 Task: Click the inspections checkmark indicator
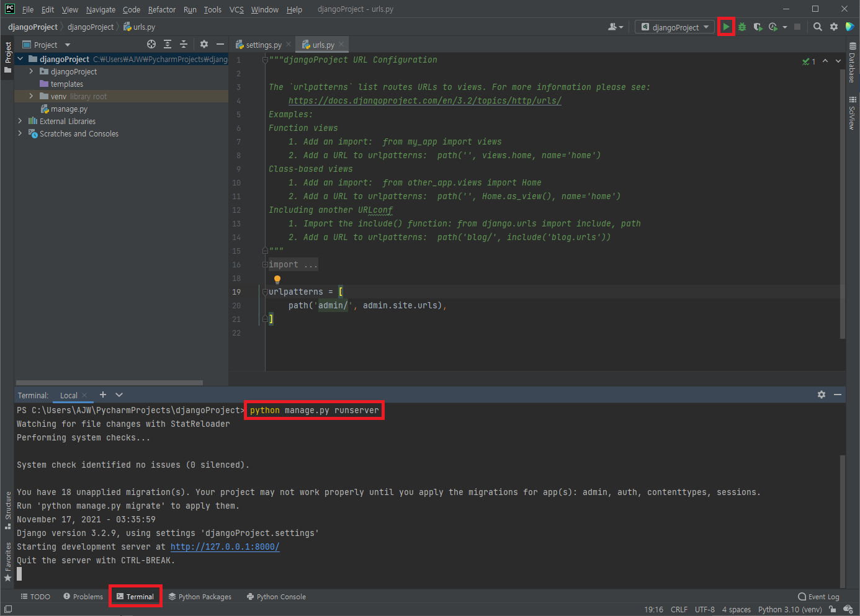[x=808, y=61]
